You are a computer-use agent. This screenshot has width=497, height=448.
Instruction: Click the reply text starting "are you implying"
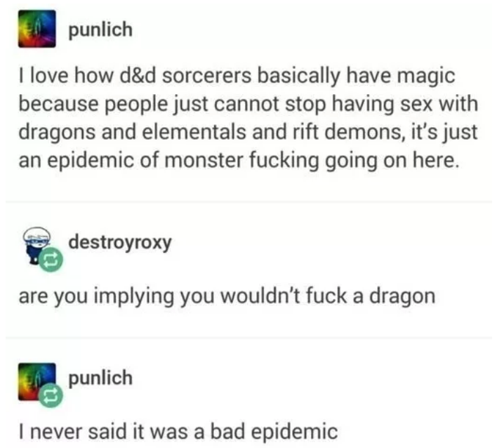227,297
